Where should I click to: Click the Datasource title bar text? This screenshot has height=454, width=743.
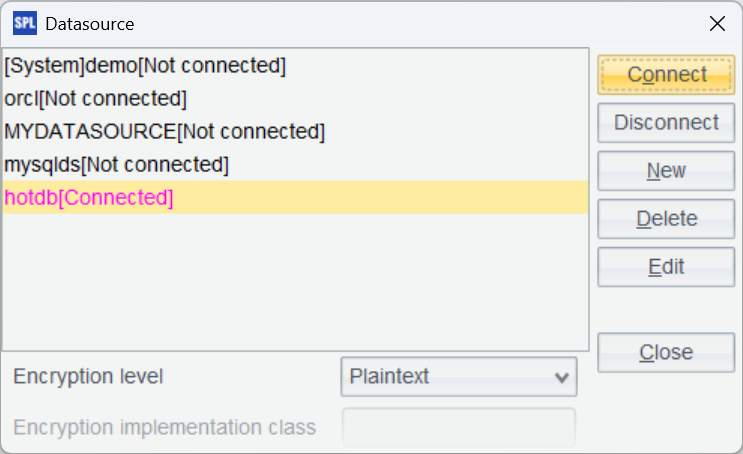click(x=90, y=23)
